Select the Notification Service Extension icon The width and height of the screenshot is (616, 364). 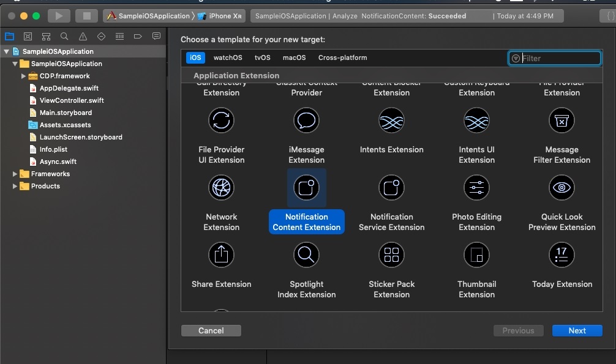(391, 187)
